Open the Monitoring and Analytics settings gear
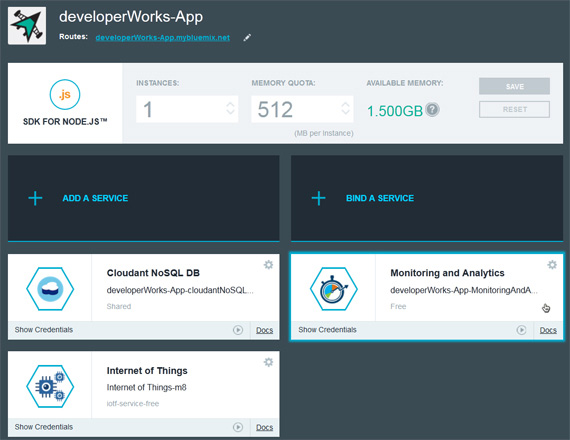570x440 pixels. point(552,265)
